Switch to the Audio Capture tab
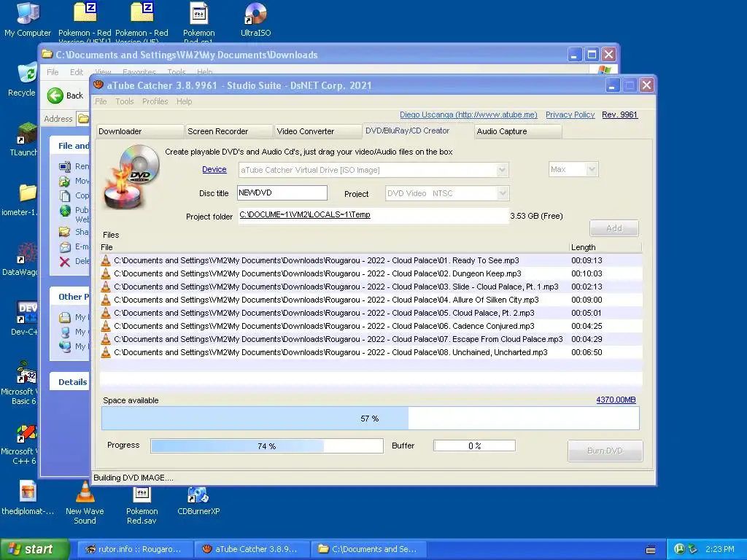747x560 pixels. click(x=519, y=131)
